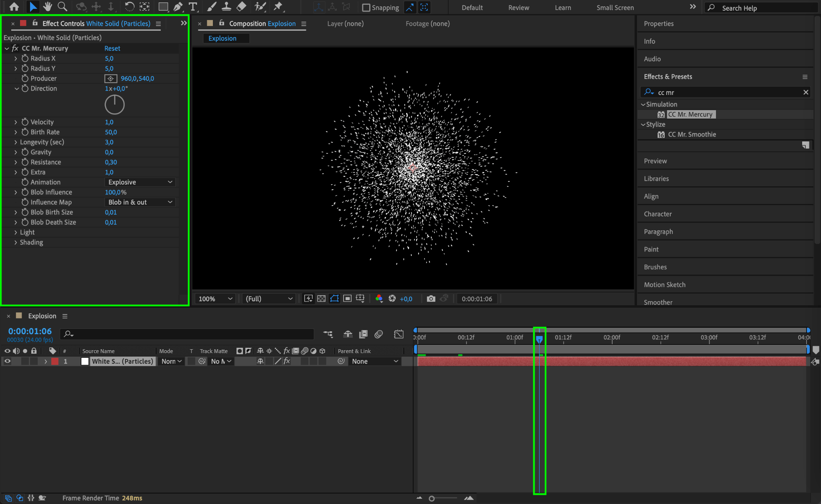This screenshot has height=504, width=821.
Task: Switch to the Review workspace
Action: click(x=518, y=8)
